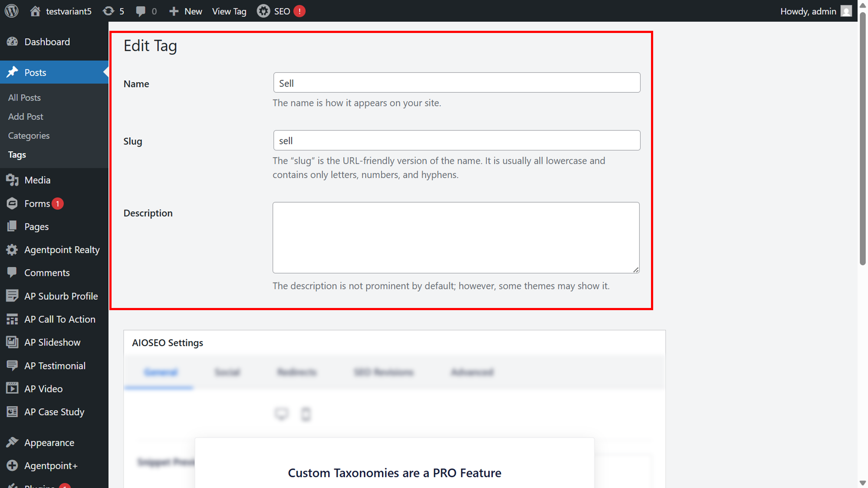868x488 pixels.
Task: Click the plus New icon in the admin bar
Action: [x=174, y=11]
